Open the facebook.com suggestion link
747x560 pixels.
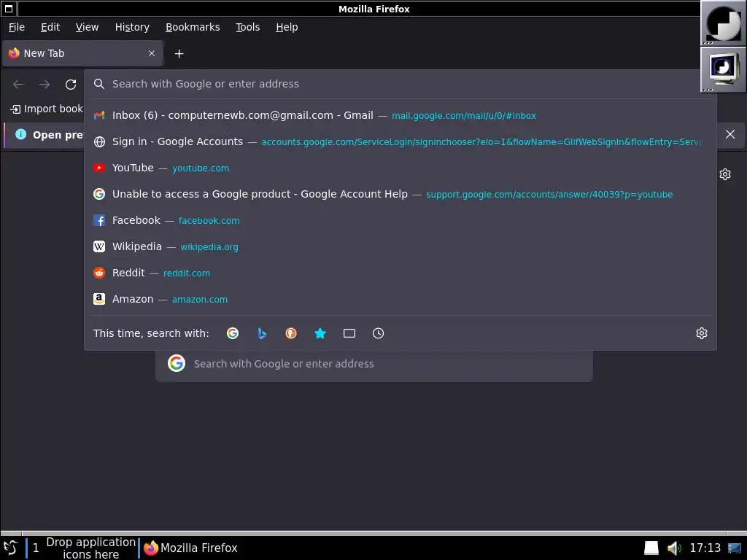click(209, 220)
